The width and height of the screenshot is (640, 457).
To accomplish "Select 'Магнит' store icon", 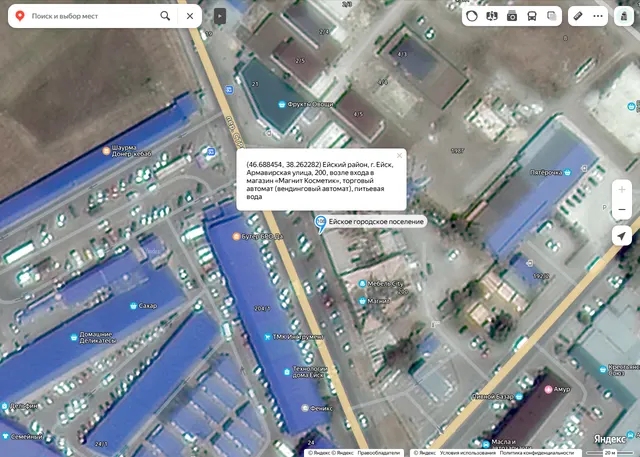I will click(x=362, y=301).
